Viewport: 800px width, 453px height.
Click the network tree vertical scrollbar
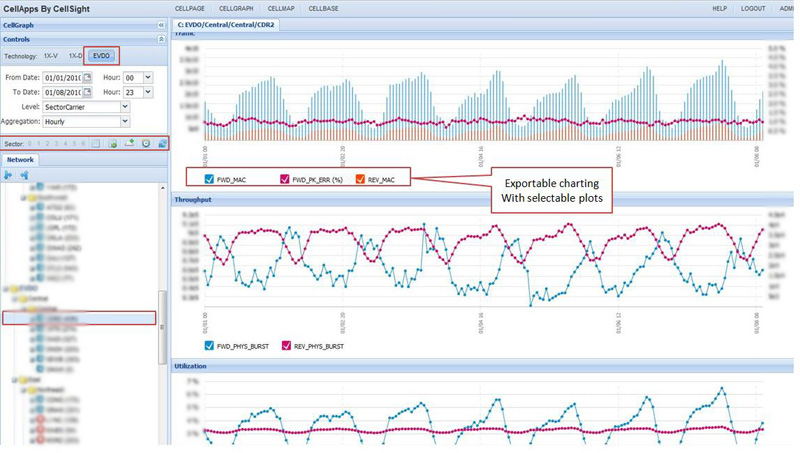pos(163,330)
